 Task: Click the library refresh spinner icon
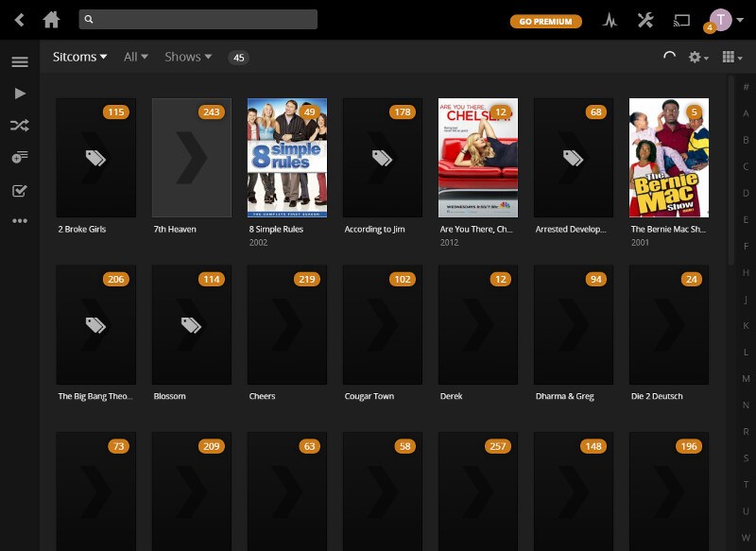pos(669,57)
